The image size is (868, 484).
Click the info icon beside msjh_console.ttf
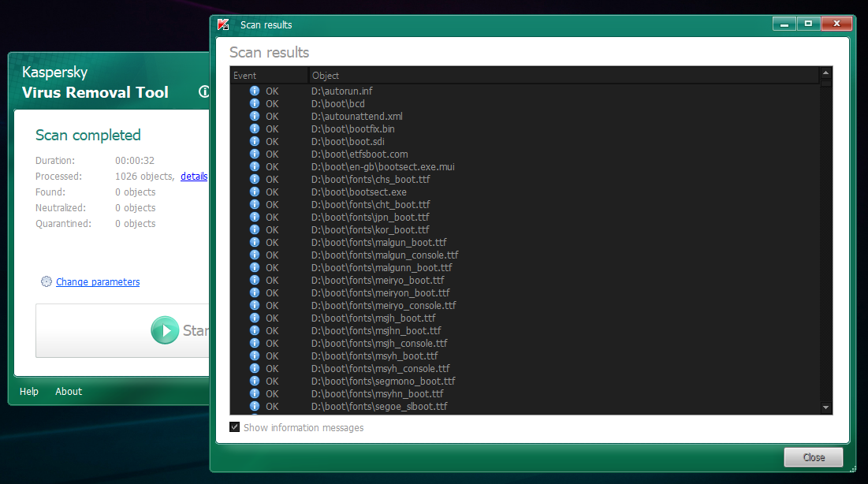pyautogui.click(x=255, y=344)
